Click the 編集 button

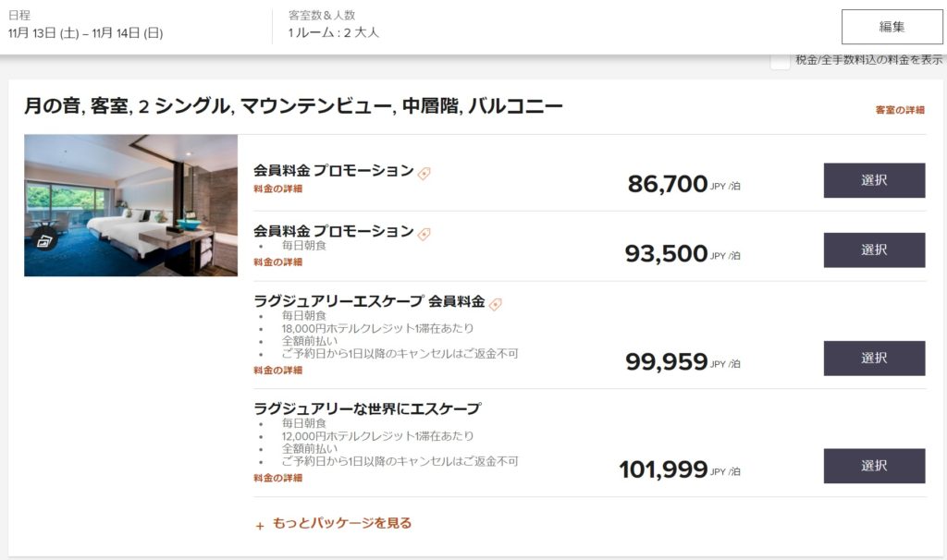[892, 27]
